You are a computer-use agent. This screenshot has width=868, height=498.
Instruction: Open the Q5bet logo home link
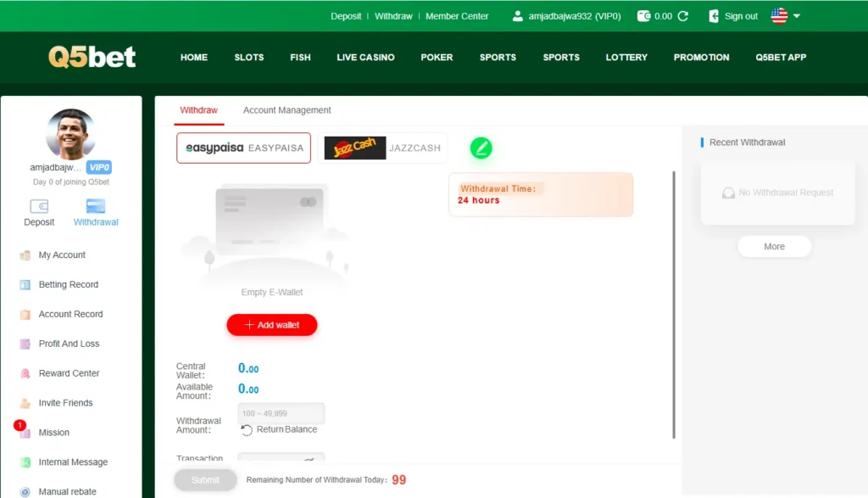pos(92,57)
